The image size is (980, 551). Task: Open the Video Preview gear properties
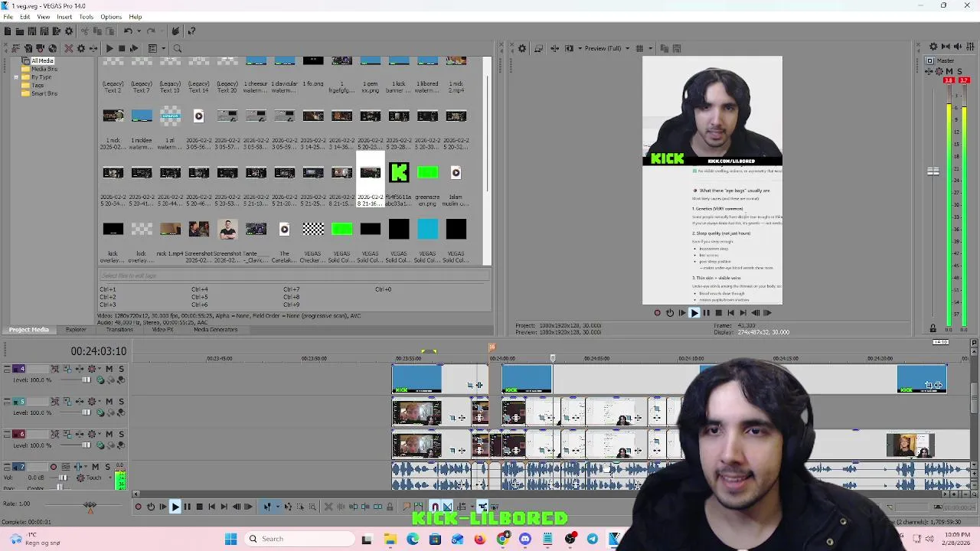pos(522,48)
